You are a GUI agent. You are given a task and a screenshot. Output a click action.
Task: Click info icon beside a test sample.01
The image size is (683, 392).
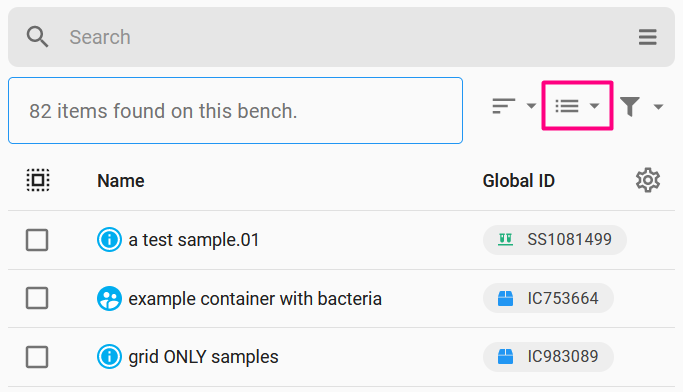coord(109,240)
